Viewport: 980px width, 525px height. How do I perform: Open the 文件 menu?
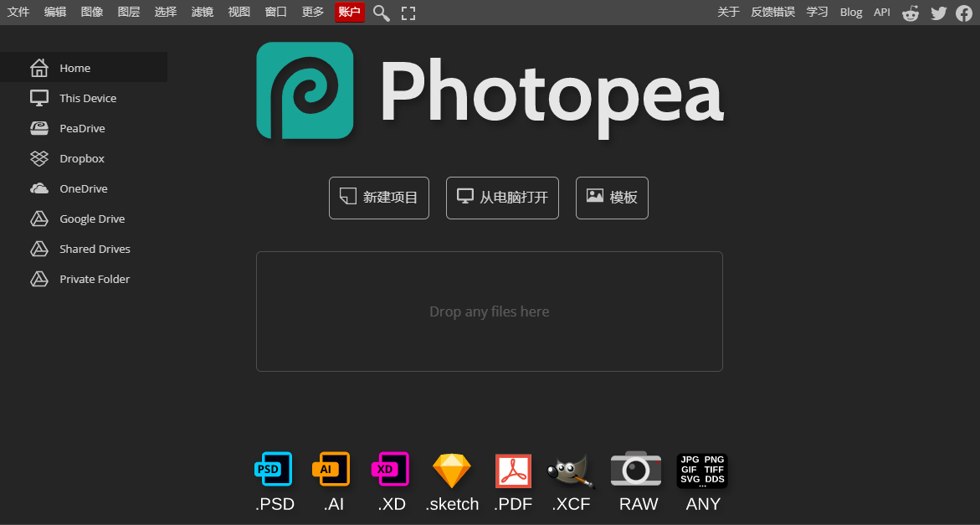pos(18,12)
